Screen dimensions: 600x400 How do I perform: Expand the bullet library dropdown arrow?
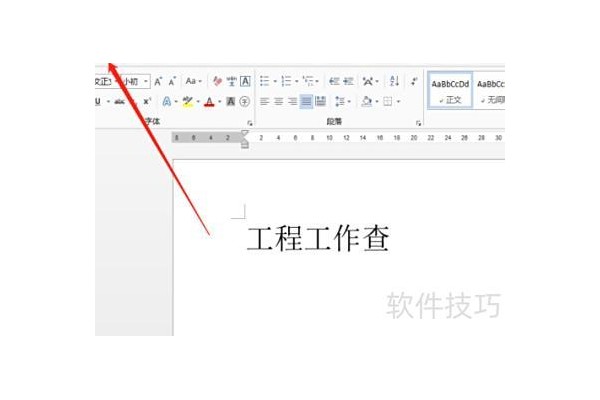(x=275, y=81)
